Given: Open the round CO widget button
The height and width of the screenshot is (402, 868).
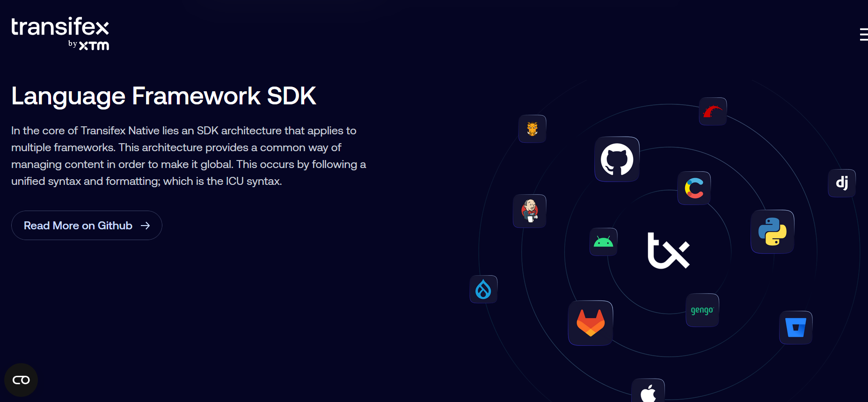Looking at the screenshot, I should [21, 380].
